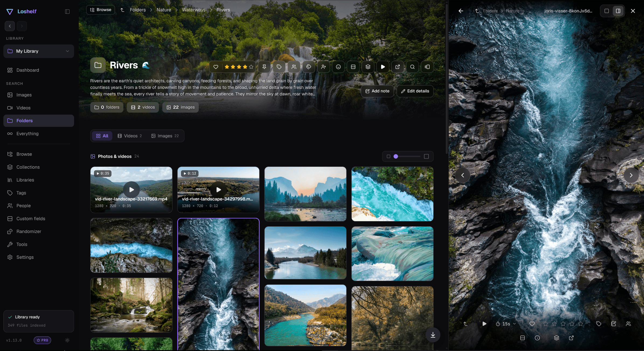Click thumbnail size slider handle
The width and height of the screenshot is (644, 351).
click(x=396, y=157)
